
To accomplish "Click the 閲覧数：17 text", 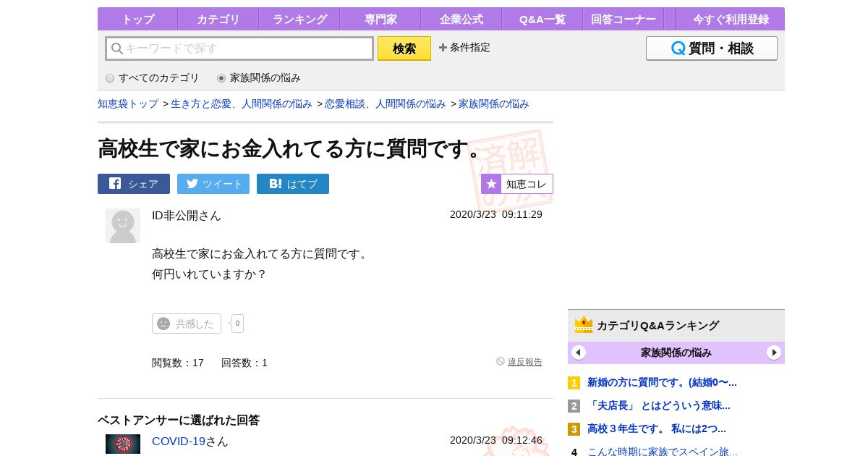I will pos(178,363).
